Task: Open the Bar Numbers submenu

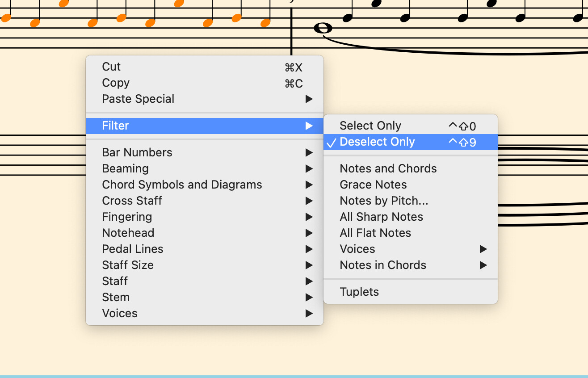Action: coord(205,152)
